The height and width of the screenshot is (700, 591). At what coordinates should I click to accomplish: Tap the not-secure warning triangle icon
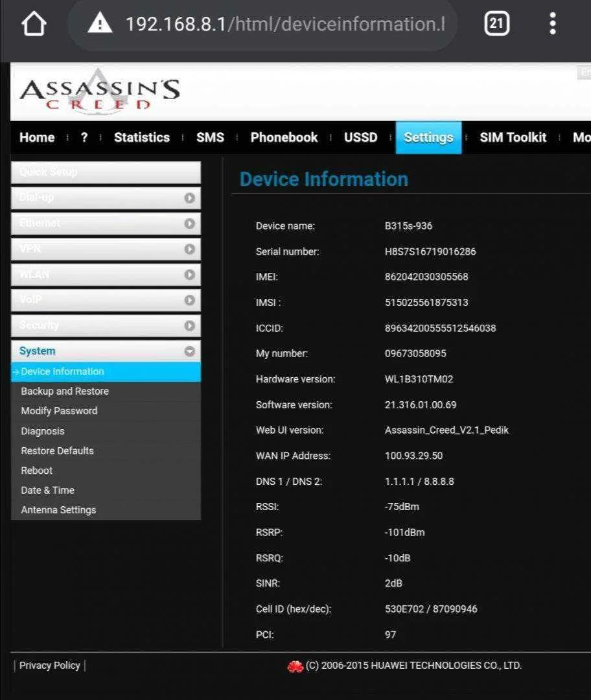(x=100, y=23)
